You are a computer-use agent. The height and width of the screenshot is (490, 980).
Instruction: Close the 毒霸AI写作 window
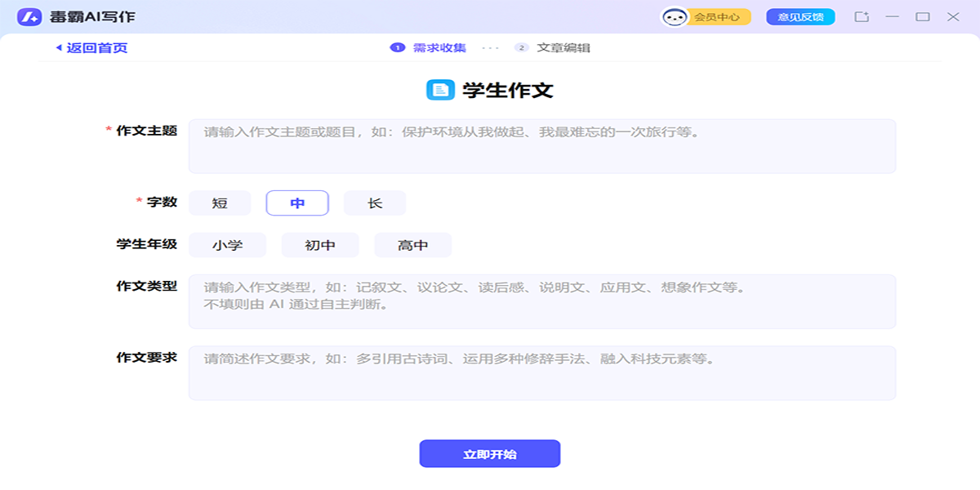click(953, 16)
